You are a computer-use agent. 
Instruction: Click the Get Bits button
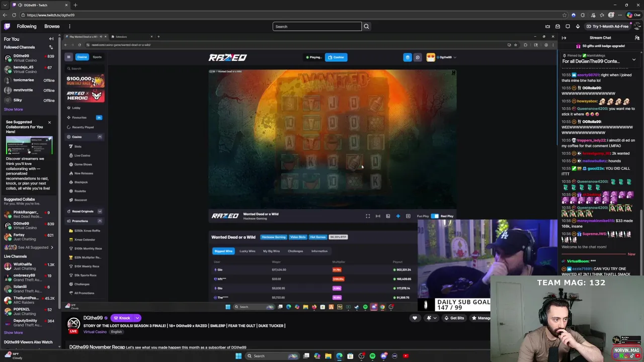(x=454, y=318)
